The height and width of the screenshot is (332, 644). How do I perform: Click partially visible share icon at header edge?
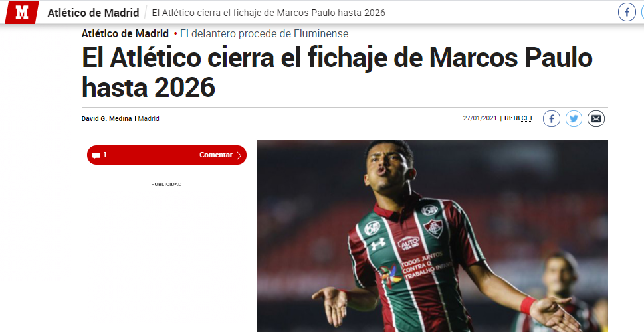tap(643, 13)
